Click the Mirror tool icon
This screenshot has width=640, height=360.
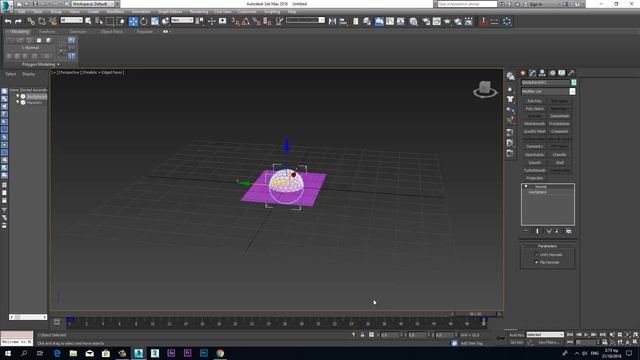(x=332, y=21)
